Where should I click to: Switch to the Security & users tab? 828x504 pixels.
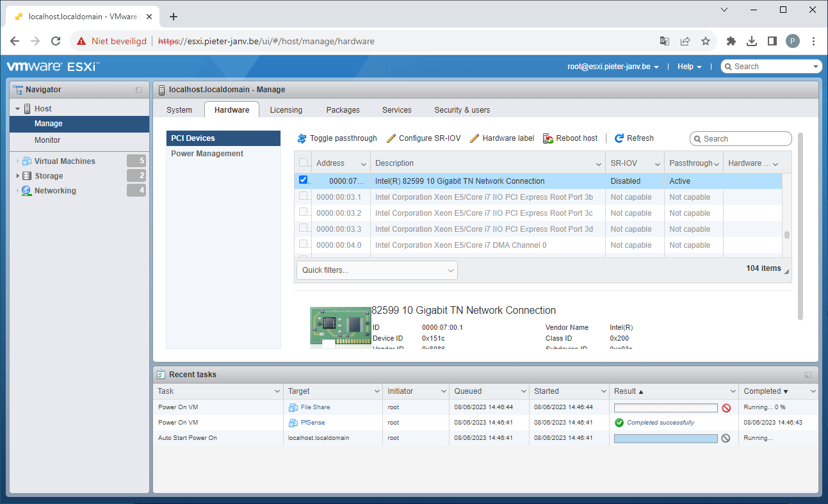point(462,110)
